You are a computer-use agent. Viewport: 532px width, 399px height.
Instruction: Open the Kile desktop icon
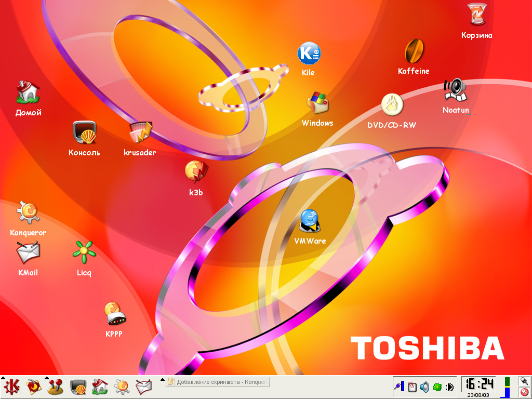[309, 54]
